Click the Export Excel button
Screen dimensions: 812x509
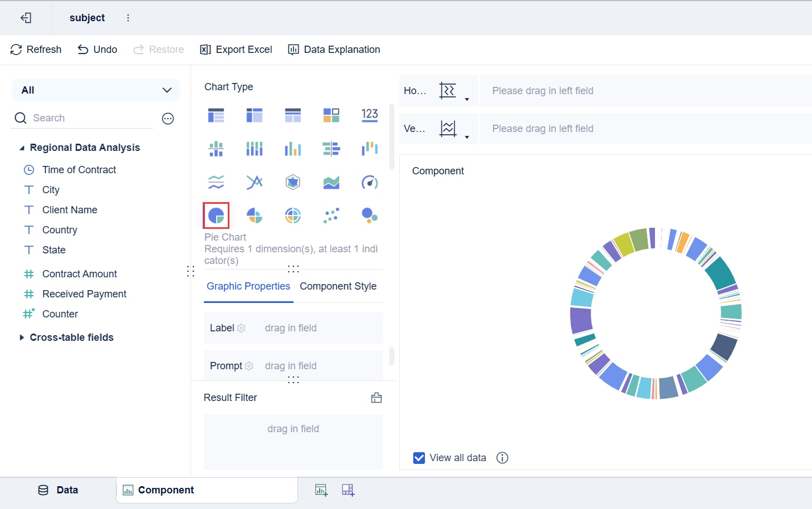coord(236,50)
